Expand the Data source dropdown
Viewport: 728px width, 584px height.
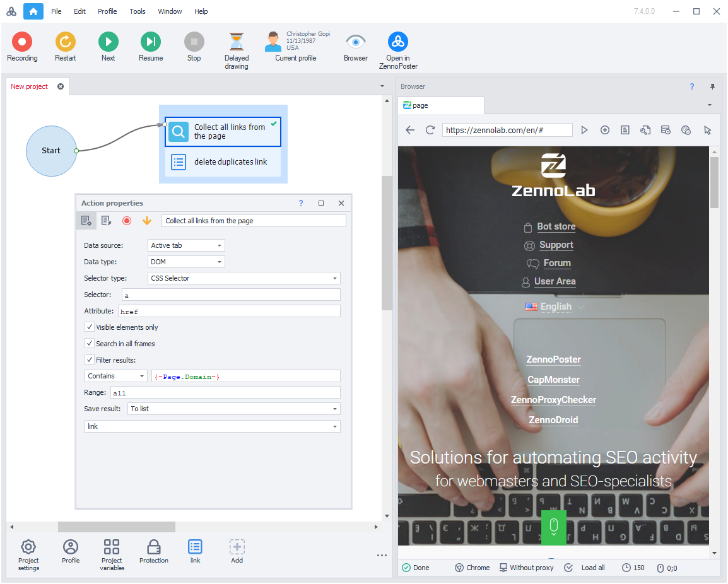(x=187, y=245)
